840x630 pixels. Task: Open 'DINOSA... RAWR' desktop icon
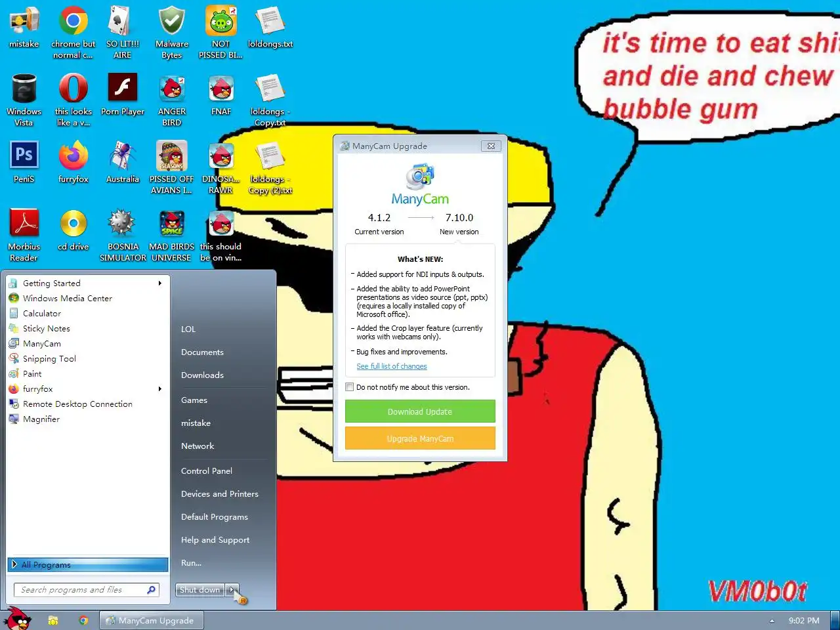[x=220, y=167]
